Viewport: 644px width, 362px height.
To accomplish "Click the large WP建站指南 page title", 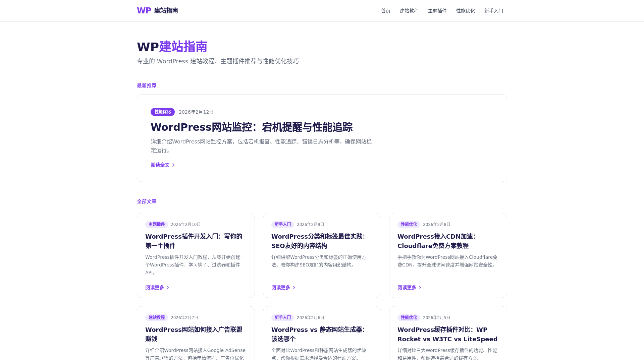I will point(172,47).
